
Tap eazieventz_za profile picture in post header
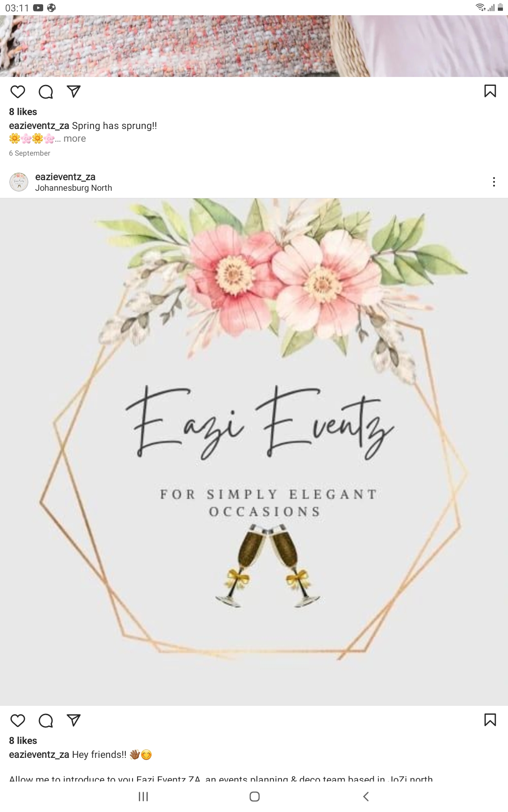tap(19, 182)
